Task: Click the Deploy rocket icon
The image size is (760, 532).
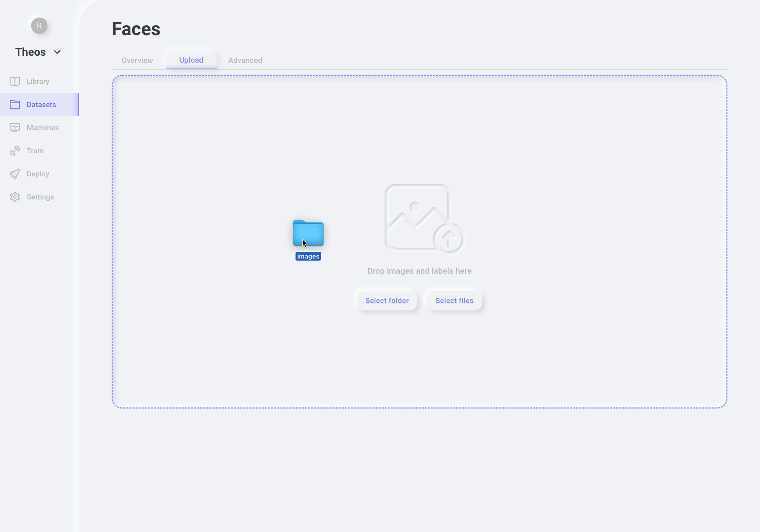Action: click(15, 174)
